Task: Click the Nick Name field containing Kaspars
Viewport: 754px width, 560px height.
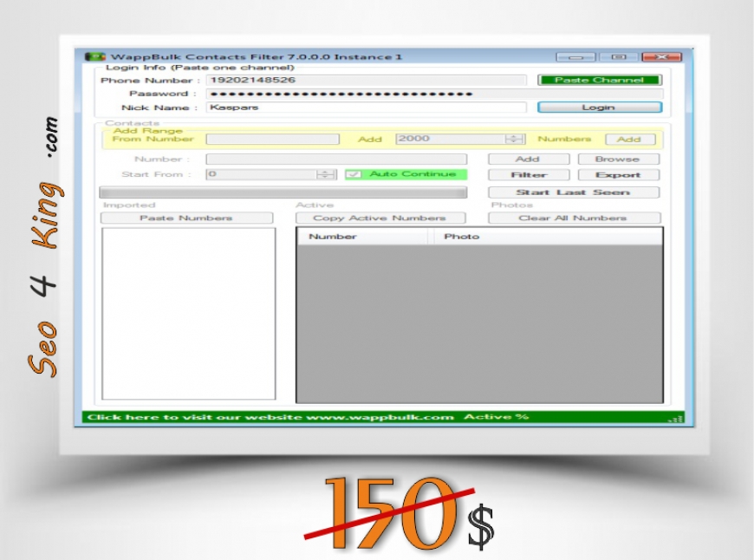Action: pos(365,107)
